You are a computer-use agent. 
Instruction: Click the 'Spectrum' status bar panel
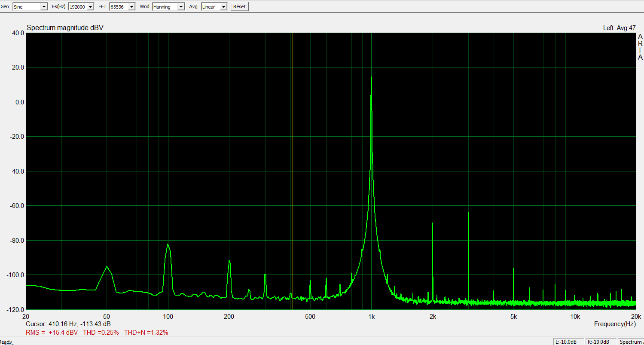coord(632,342)
